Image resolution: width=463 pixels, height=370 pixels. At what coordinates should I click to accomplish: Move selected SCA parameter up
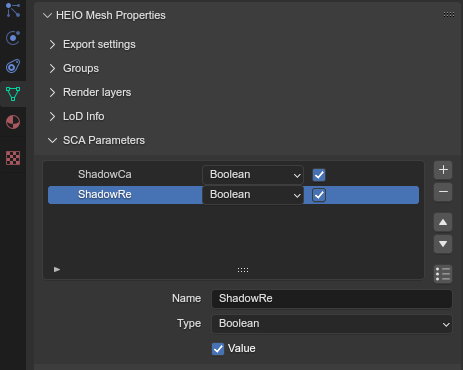[443, 222]
